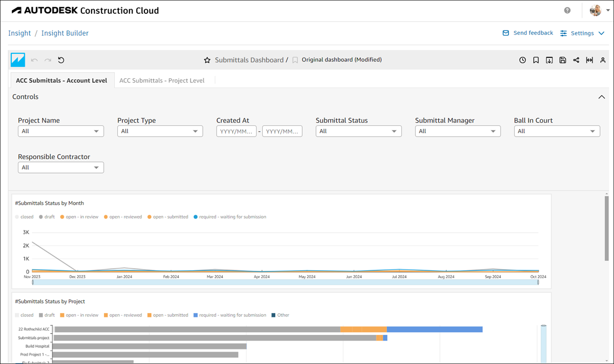This screenshot has width=614, height=364.
Task: Toggle open - in review in the Month legend
Action: (x=79, y=217)
